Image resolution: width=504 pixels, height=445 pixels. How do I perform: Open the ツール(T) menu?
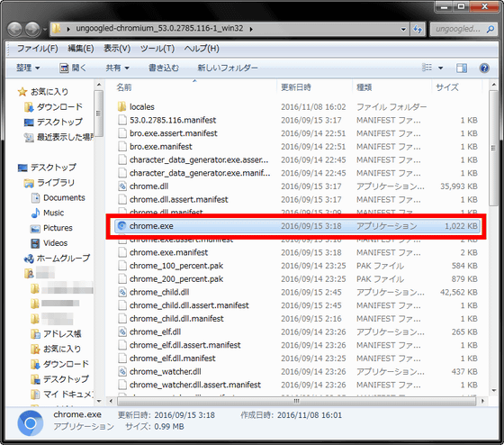(x=157, y=49)
